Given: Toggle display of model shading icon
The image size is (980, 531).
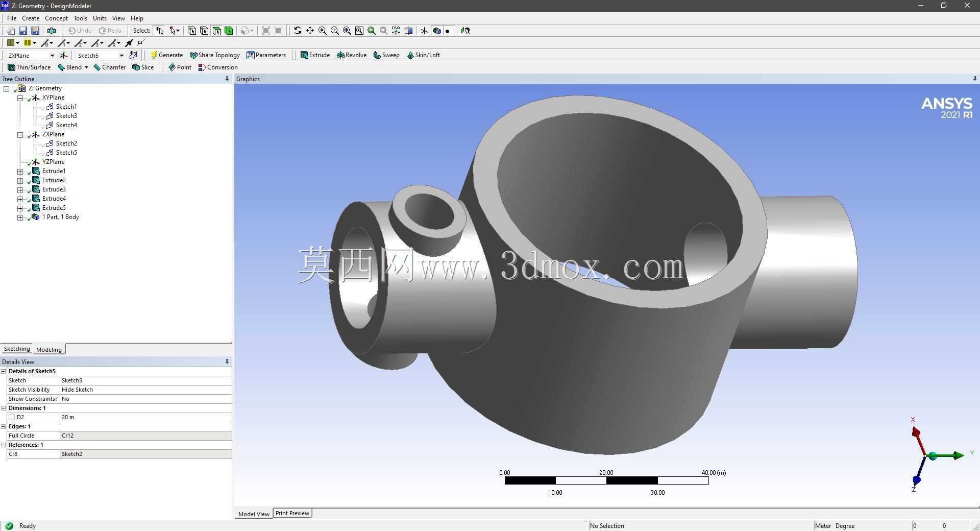Looking at the screenshot, I should [x=437, y=31].
